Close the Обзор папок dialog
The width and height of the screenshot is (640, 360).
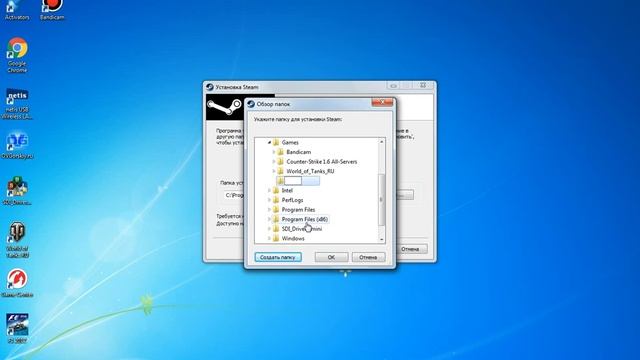(382, 102)
